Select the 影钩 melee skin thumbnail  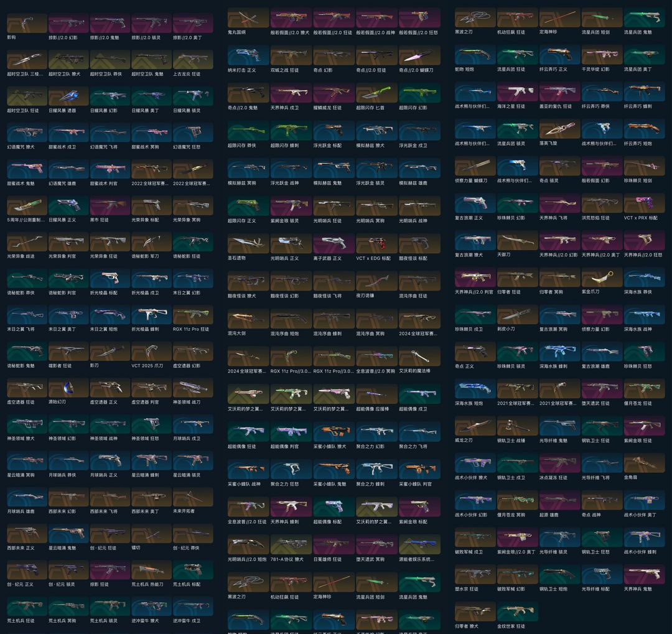[x=27, y=23]
